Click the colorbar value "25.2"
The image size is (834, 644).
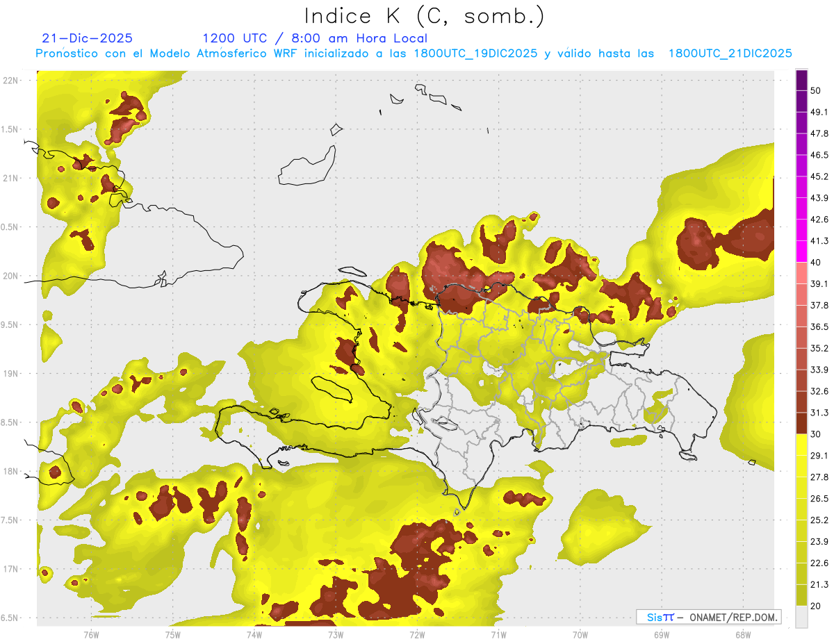[x=819, y=520]
